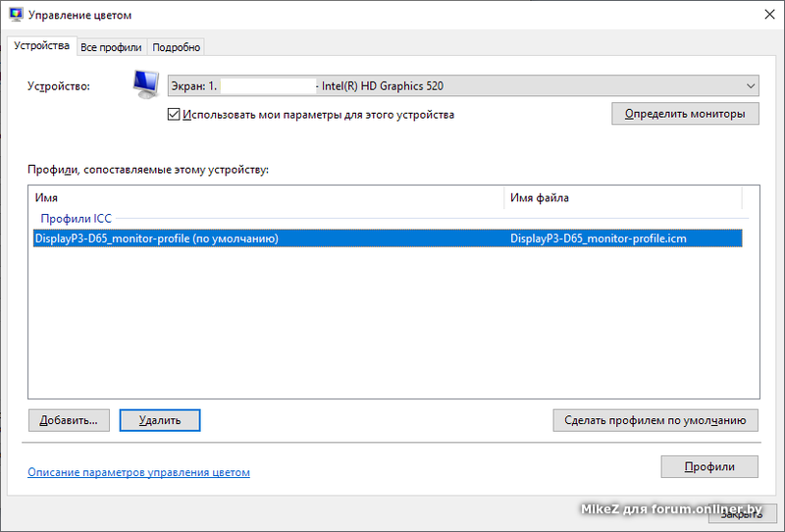Open the Описание параметров управления цветом link
The image size is (785, 532).
coord(138,472)
